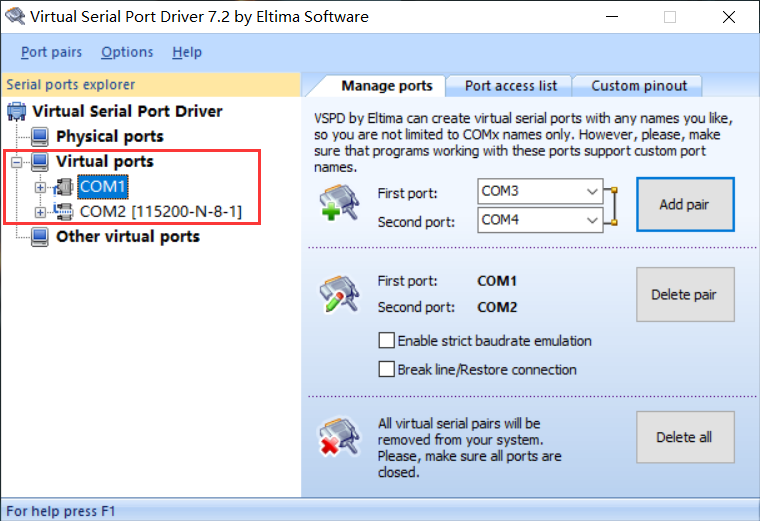Collapse the Virtual ports tree node
Screen dimensions: 760x521
coord(16,161)
